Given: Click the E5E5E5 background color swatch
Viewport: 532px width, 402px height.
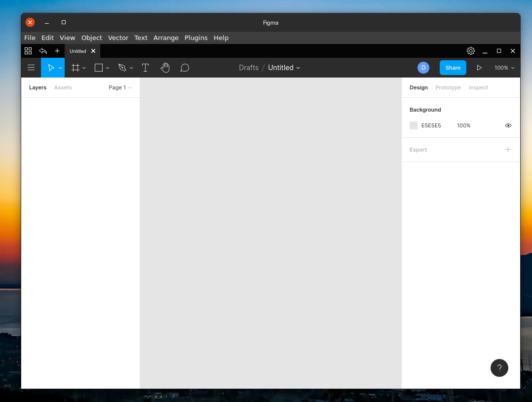Looking at the screenshot, I should 413,125.
